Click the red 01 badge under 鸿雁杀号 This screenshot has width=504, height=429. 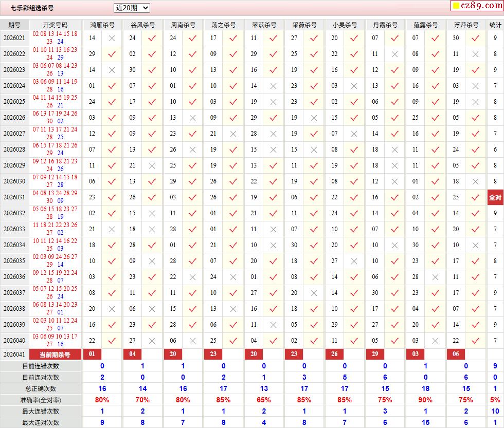(x=92, y=354)
